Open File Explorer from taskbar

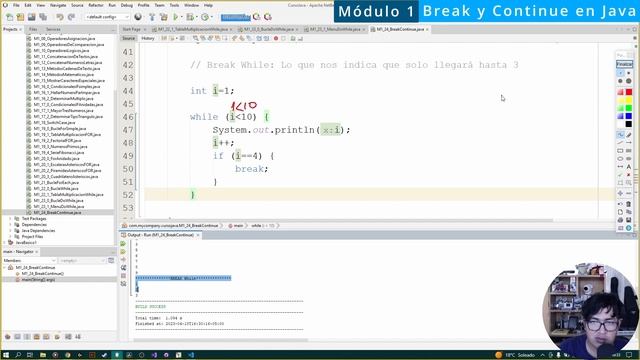[42, 355]
